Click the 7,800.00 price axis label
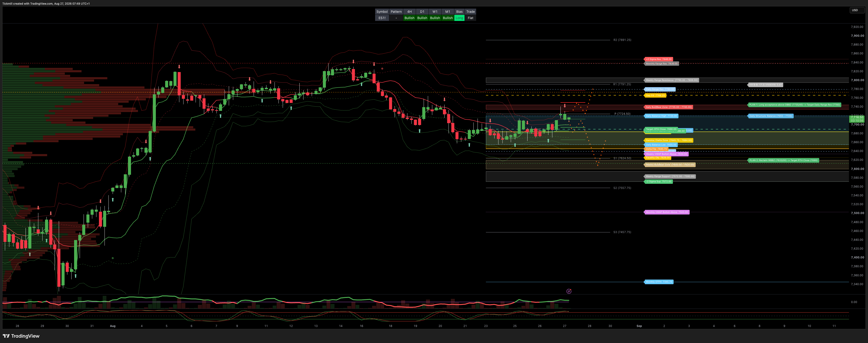The width and height of the screenshot is (868, 343). [x=857, y=80]
